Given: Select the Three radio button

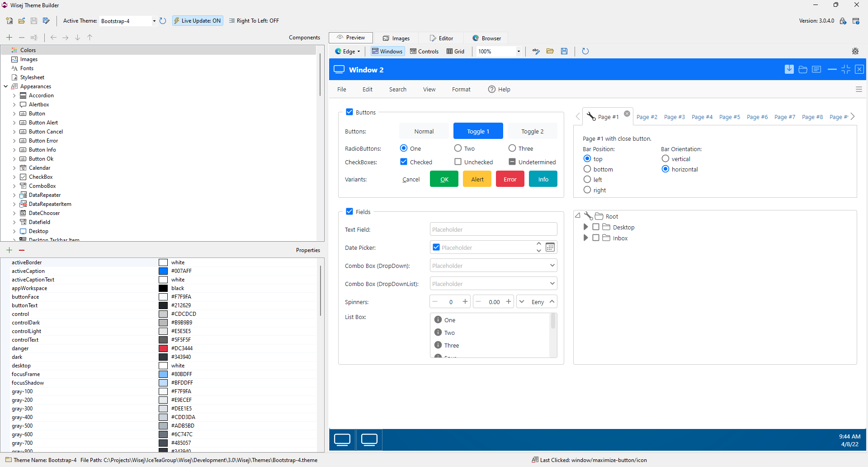Looking at the screenshot, I should (x=512, y=148).
